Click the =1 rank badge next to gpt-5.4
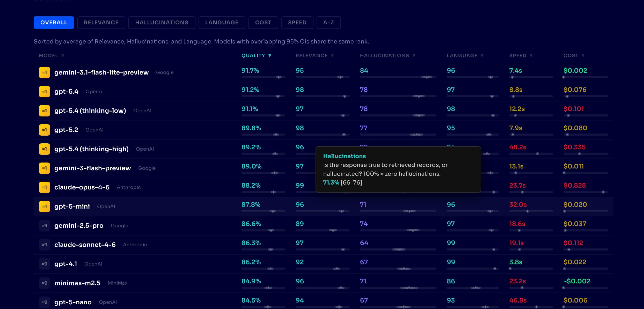The image size is (644, 309). click(44, 91)
